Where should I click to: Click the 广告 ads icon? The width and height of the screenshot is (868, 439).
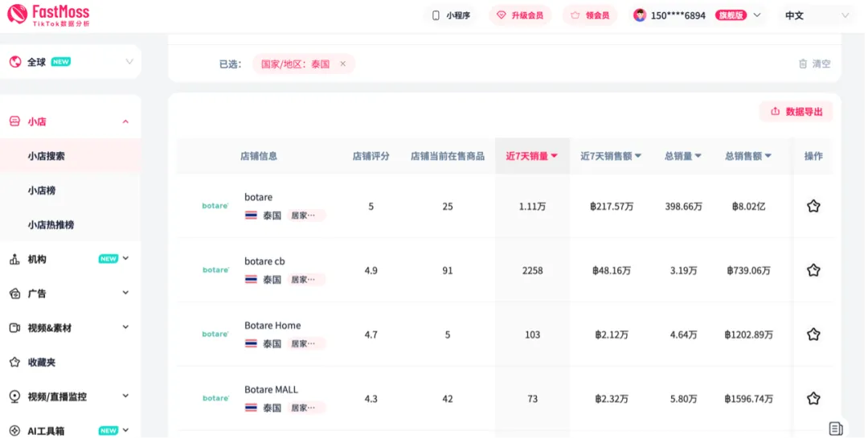(x=15, y=293)
